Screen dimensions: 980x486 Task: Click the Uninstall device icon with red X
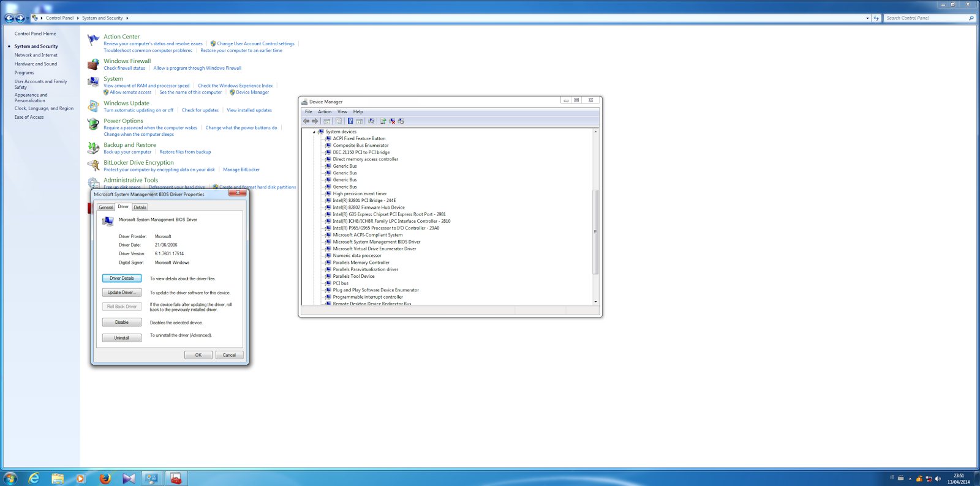(x=392, y=121)
